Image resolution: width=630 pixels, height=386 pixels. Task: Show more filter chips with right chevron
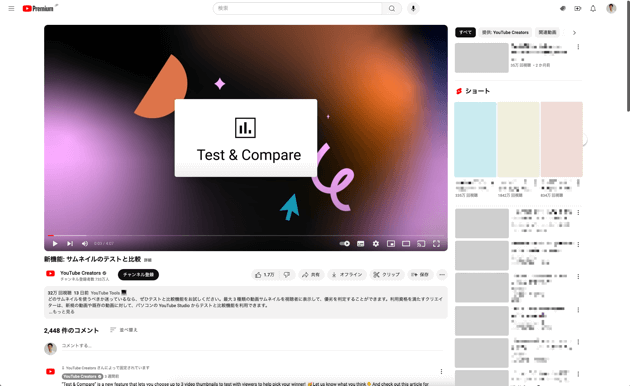tap(574, 33)
